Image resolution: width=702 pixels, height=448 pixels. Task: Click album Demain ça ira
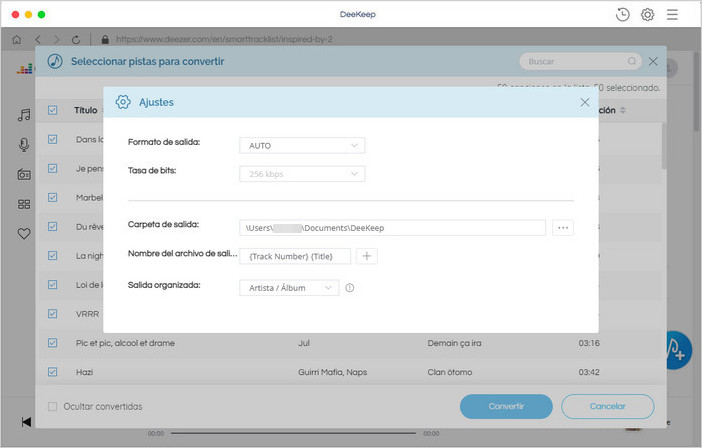(454, 343)
